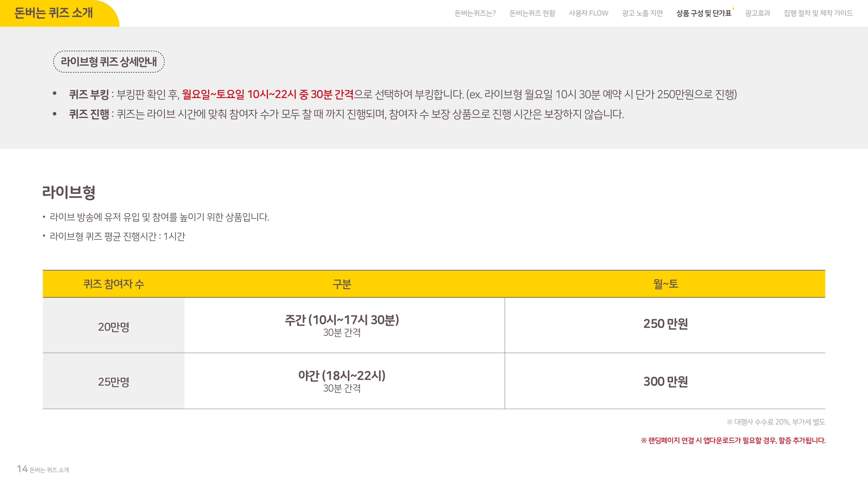Screen dimensions: 868x488
Task: Select red text 월요일~토요일 10시~22시 중 30분 간격
Action: 268,94
